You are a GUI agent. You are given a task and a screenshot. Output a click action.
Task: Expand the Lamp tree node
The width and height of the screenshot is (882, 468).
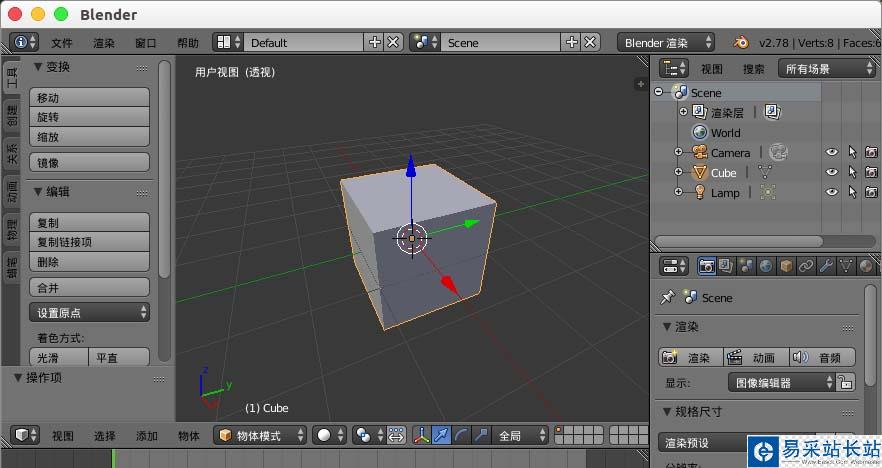(x=678, y=192)
